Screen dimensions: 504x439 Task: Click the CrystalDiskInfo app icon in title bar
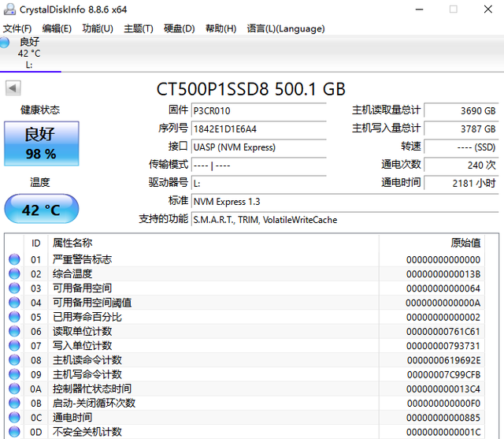point(10,9)
